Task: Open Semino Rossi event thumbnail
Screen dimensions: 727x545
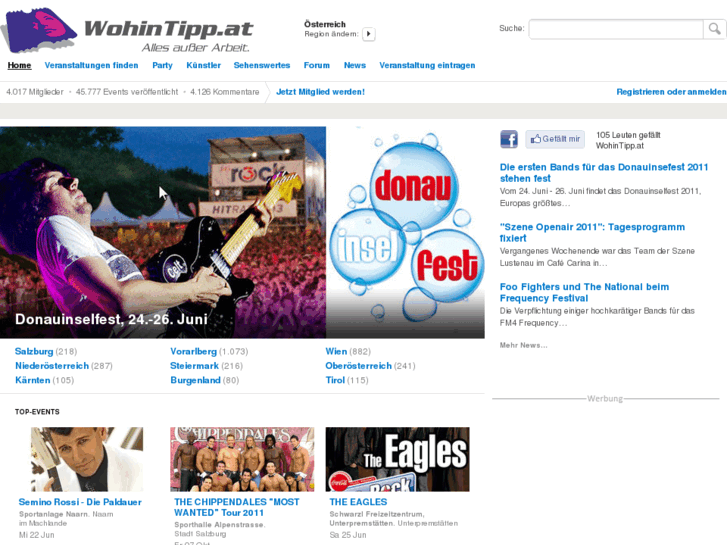Action: point(87,459)
